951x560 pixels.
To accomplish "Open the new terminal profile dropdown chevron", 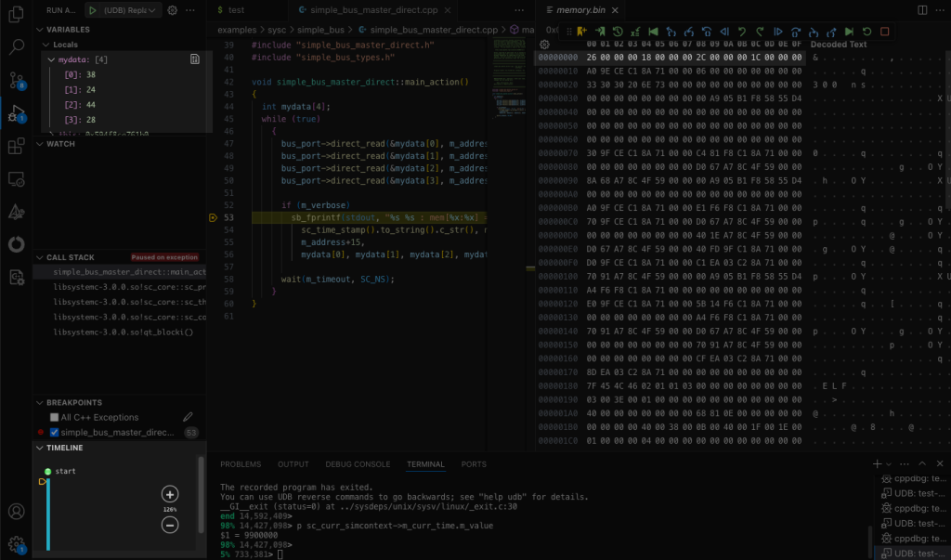I will click(x=889, y=464).
